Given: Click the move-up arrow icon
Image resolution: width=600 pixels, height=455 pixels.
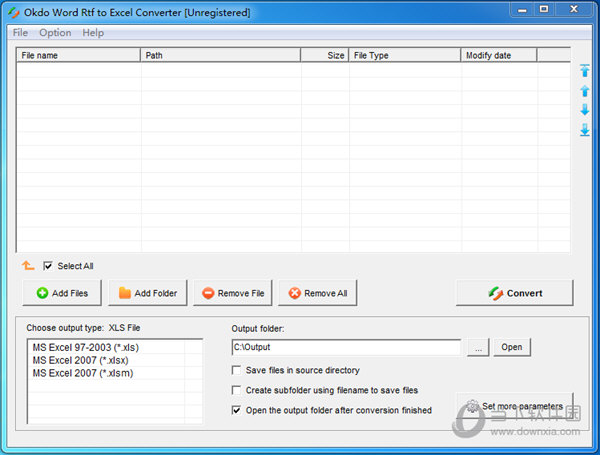Looking at the screenshot, I should click(584, 91).
